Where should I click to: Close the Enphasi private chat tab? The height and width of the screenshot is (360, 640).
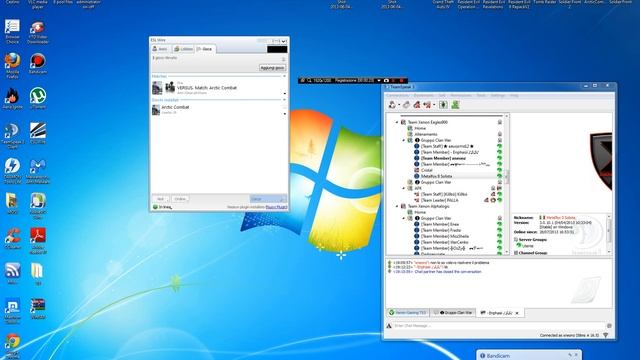pos(517,313)
